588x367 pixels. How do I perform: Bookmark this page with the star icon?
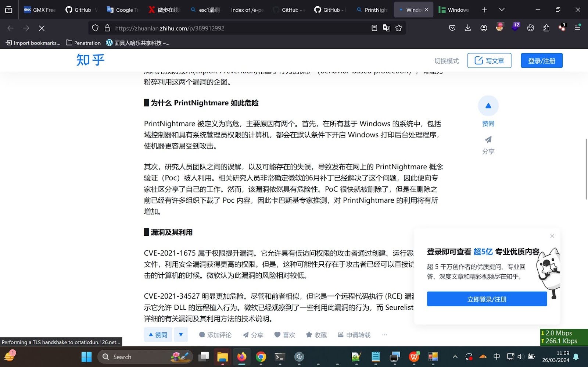coord(399,28)
